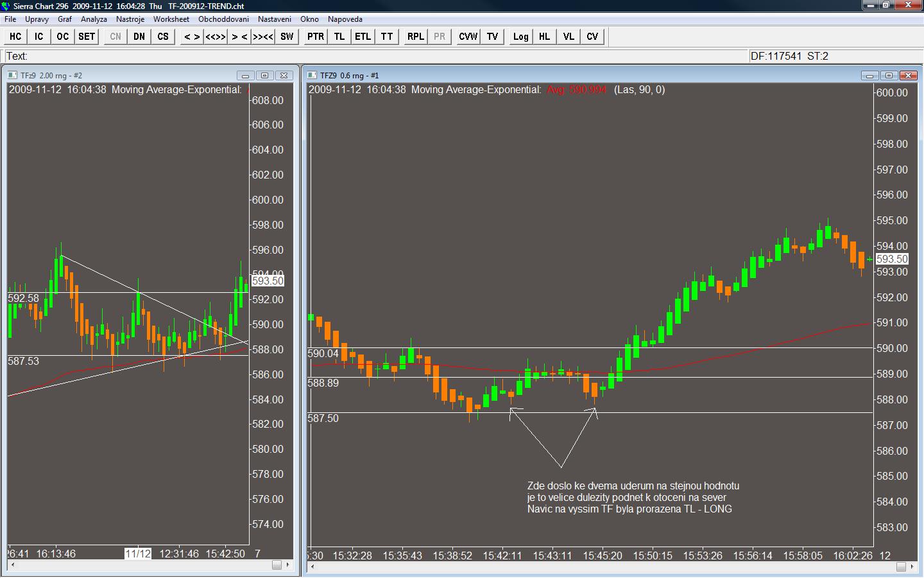Click the CV toolbar button

tap(592, 37)
